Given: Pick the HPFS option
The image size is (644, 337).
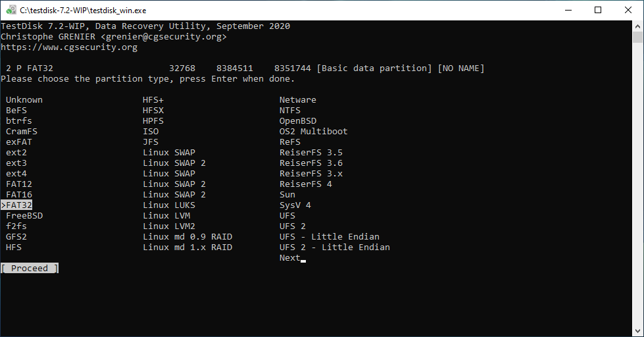Looking at the screenshot, I should tap(153, 121).
